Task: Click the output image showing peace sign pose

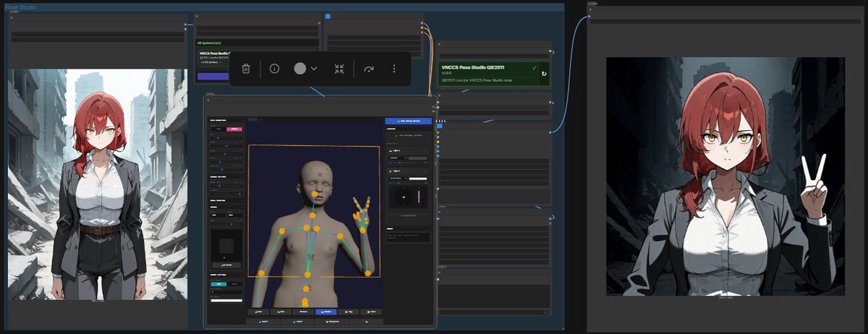Action: 726,176
